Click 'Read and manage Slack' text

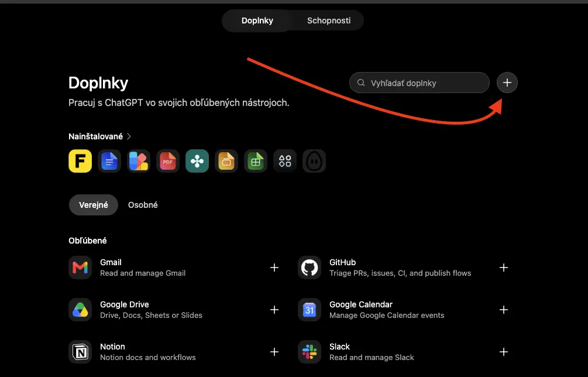(372, 358)
